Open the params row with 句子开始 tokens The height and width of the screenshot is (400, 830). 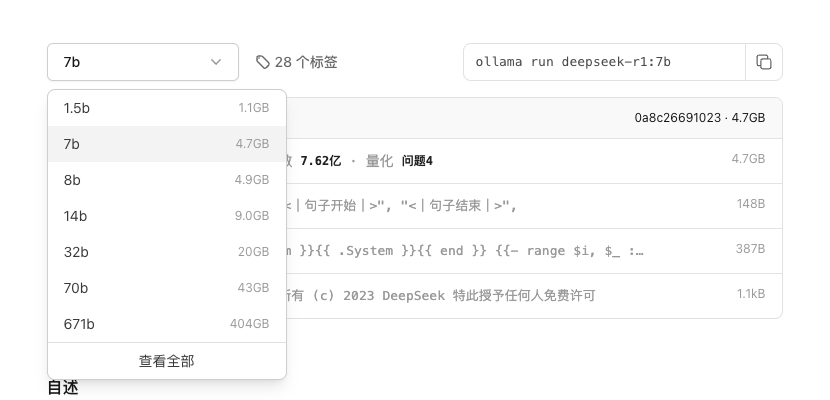530,205
